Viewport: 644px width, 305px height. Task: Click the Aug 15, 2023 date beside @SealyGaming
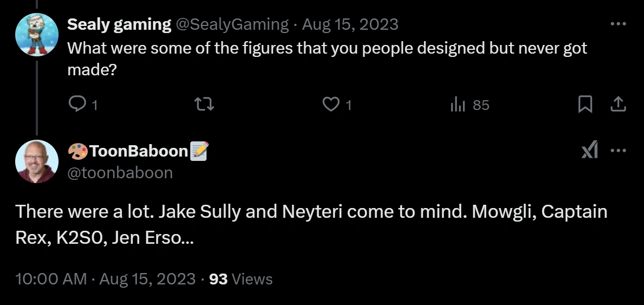click(350, 24)
